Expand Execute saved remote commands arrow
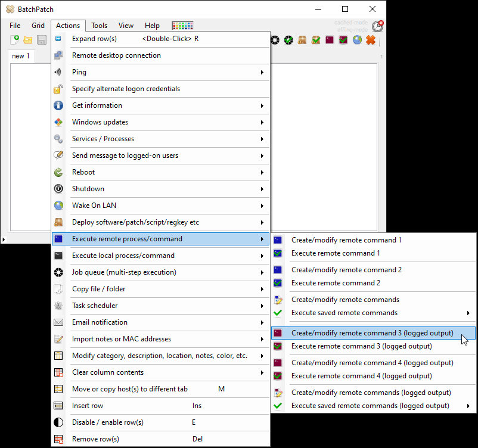 coord(468,313)
